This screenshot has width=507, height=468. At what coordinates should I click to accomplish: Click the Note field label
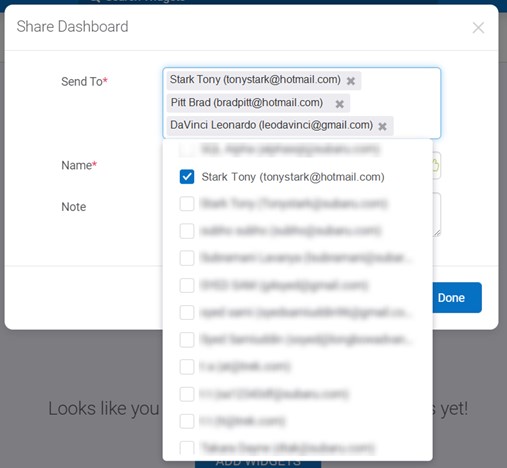pyautogui.click(x=74, y=207)
